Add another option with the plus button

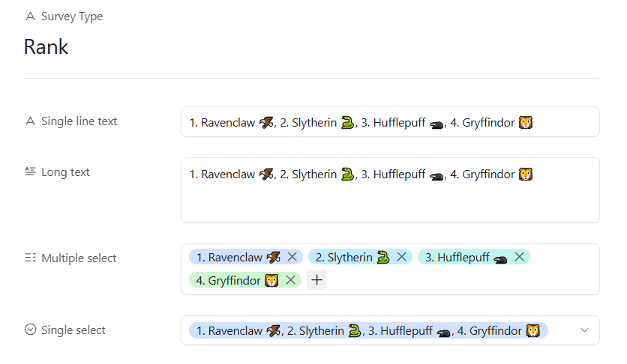click(316, 280)
